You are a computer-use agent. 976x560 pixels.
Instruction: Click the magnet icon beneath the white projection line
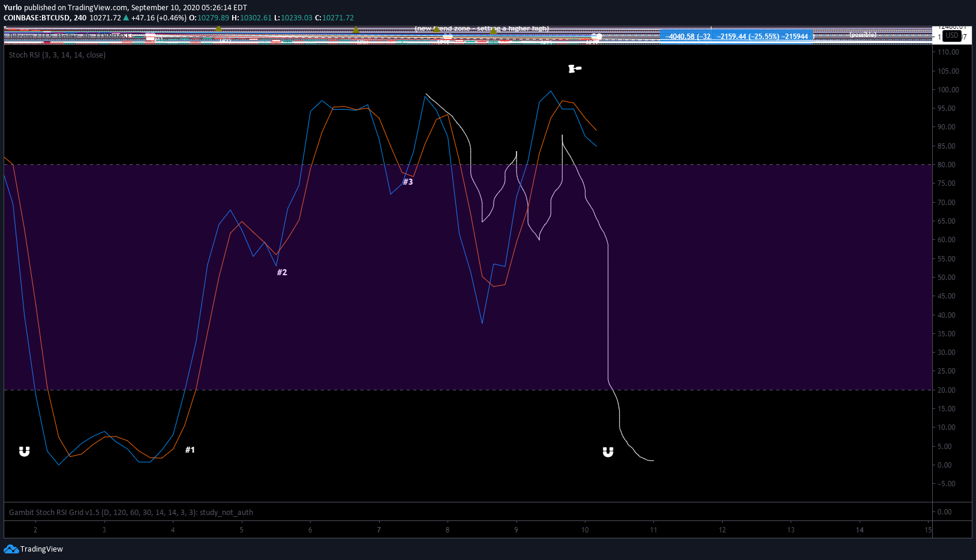click(x=608, y=451)
